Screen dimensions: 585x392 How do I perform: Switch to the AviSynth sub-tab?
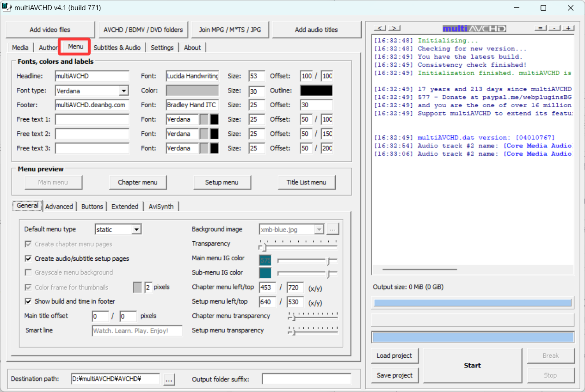click(x=161, y=207)
